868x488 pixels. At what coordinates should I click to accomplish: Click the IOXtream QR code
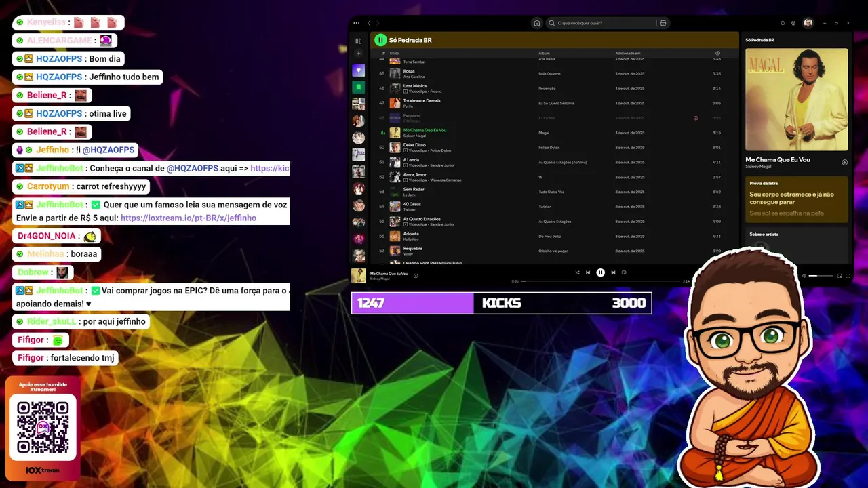tap(43, 427)
